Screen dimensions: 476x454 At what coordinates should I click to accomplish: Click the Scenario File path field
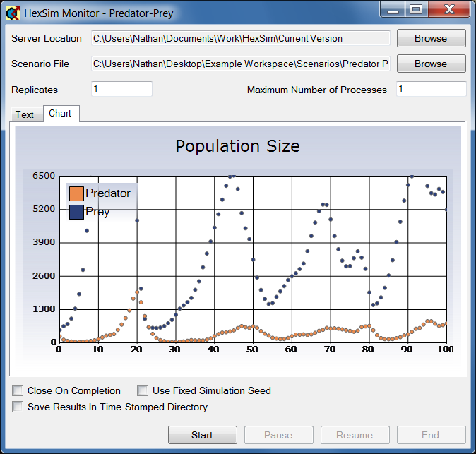[240, 64]
